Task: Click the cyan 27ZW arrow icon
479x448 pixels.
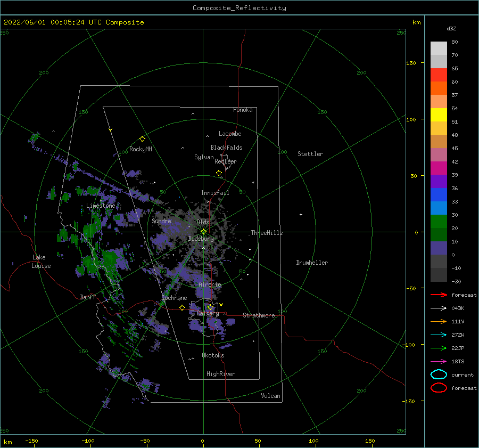Action: pos(439,335)
